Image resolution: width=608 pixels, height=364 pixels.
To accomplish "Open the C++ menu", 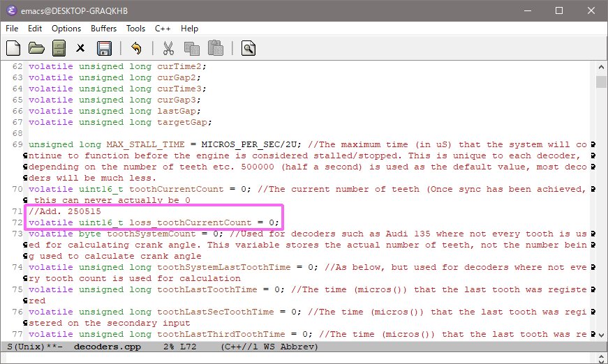I will (163, 29).
